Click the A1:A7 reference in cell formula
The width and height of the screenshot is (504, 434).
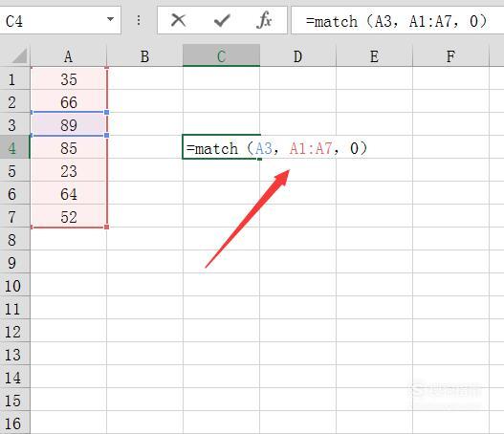click(311, 148)
